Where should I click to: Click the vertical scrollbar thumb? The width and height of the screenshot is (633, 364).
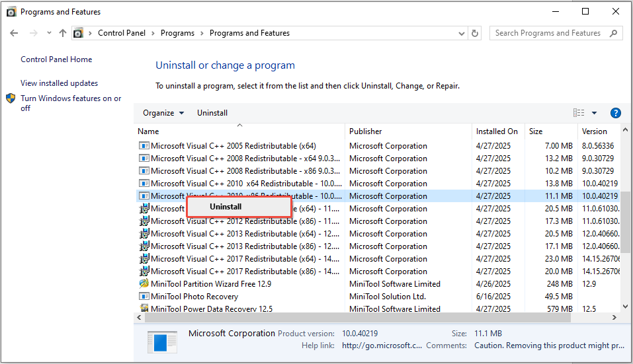point(625,222)
